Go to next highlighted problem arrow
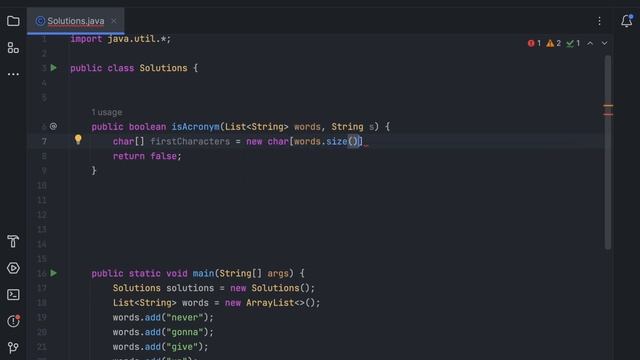Viewport: 640px width, 360px height. coord(604,43)
